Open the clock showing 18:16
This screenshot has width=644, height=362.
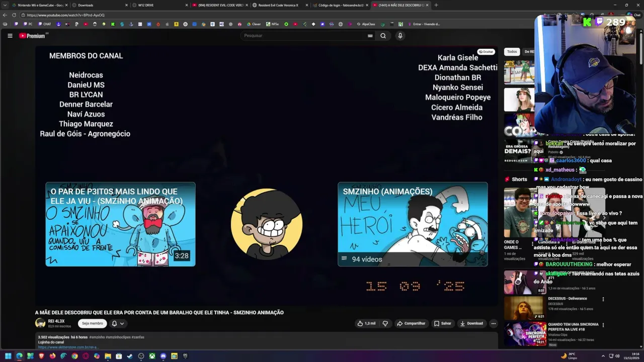tap(632, 356)
